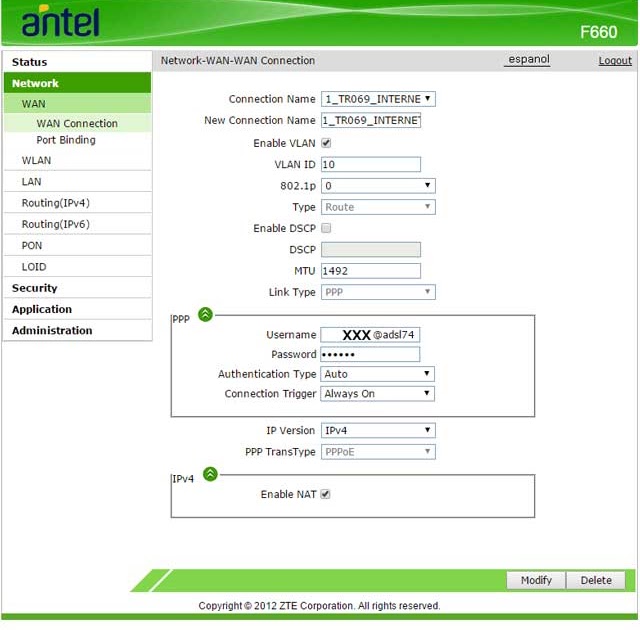This screenshot has height=630, width=640.
Task: Open Routing(IPv4) in sidebar
Action: click(78, 203)
